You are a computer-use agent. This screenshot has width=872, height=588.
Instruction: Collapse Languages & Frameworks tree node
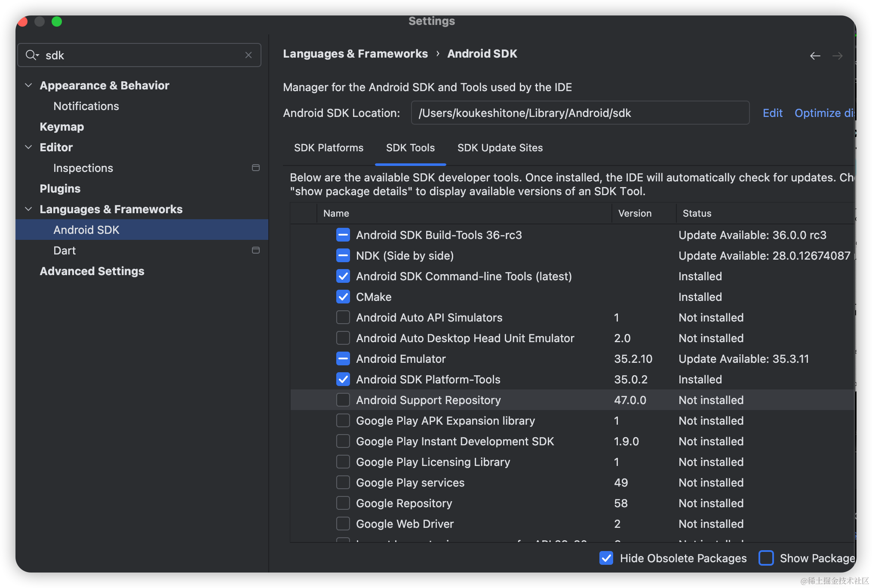(x=28, y=209)
